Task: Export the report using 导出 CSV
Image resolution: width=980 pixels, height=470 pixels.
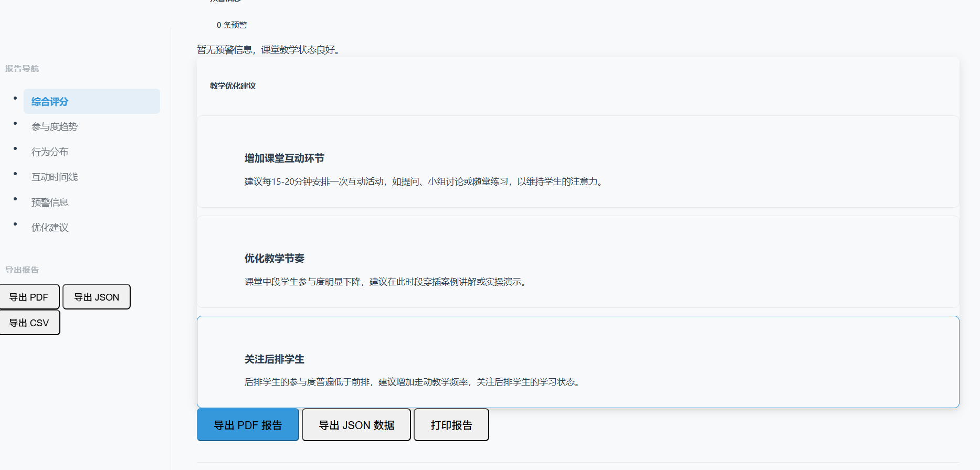Action: click(x=29, y=323)
